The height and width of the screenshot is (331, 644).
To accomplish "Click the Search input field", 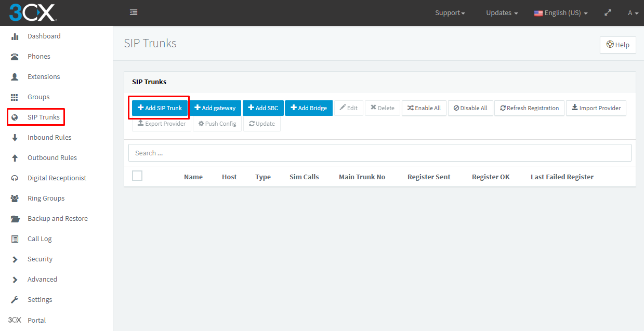I will pyautogui.click(x=379, y=153).
